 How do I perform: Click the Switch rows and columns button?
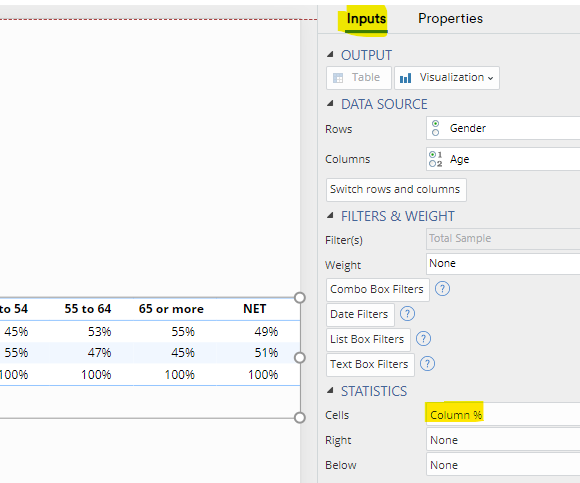coord(396,190)
